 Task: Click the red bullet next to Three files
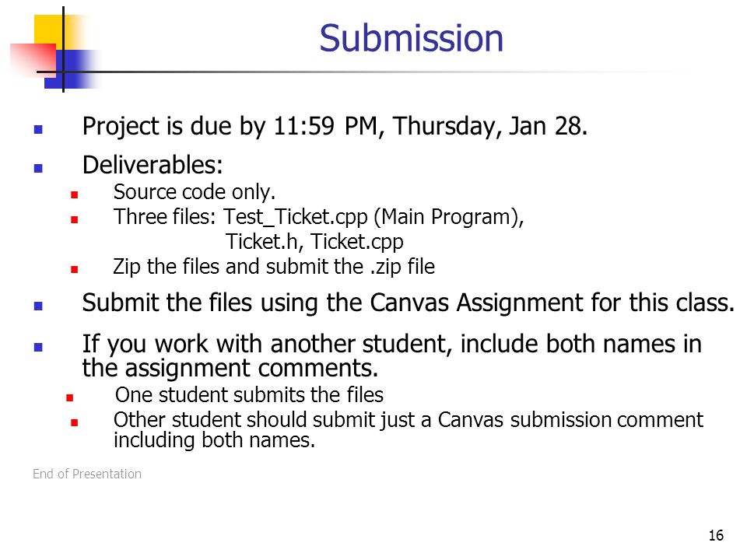[x=75, y=219]
